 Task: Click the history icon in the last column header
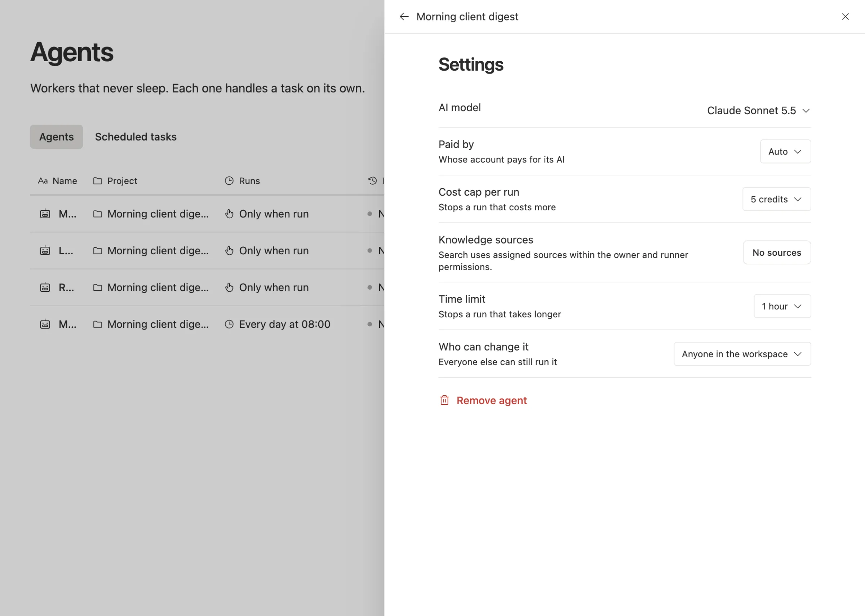coord(373,181)
